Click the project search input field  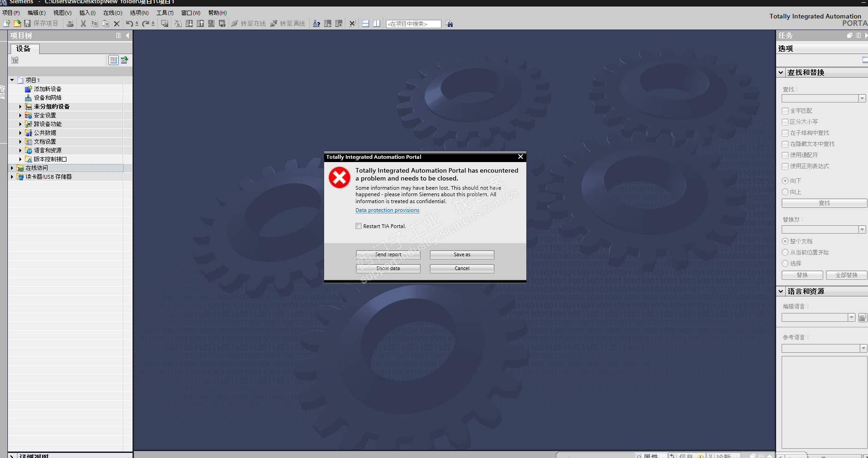414,24
